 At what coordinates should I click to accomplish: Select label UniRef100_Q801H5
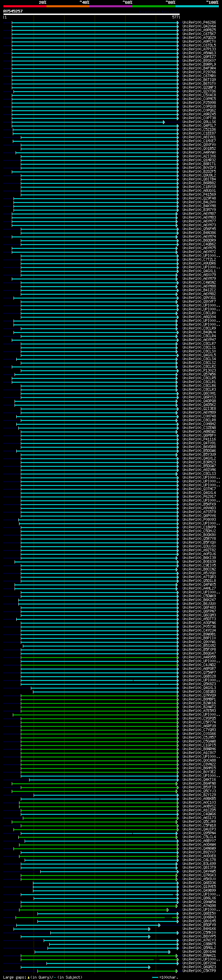(x=199, y=921)
